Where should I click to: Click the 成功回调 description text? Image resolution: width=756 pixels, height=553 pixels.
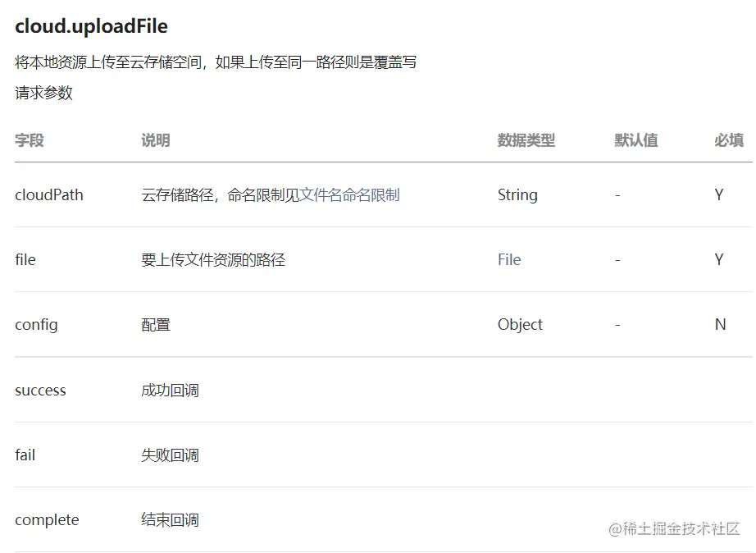[x=170, y=390]
